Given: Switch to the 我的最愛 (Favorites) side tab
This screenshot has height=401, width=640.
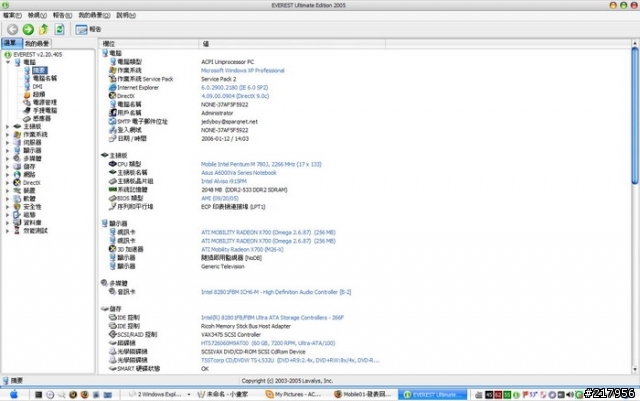Looking at the screenshot, I should pyautogui.click(x=37, y=43).
